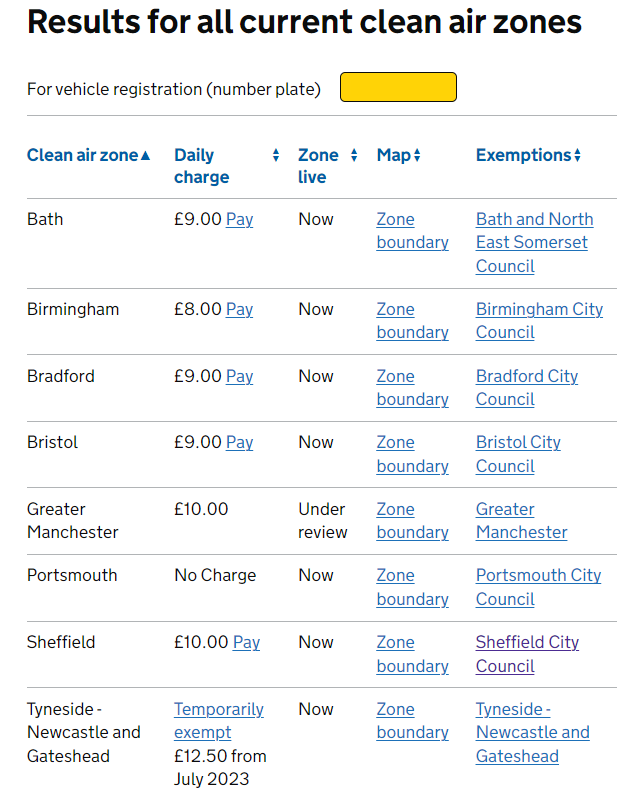The image size is (637, 799).
Task: Sort table by Map column
Action: [x=398, y=155]
